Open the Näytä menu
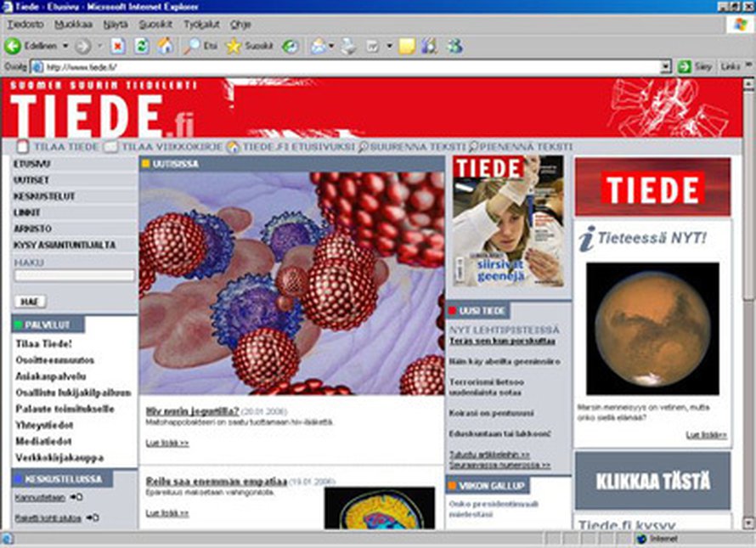756x548 pixels. tap(116, 24)
